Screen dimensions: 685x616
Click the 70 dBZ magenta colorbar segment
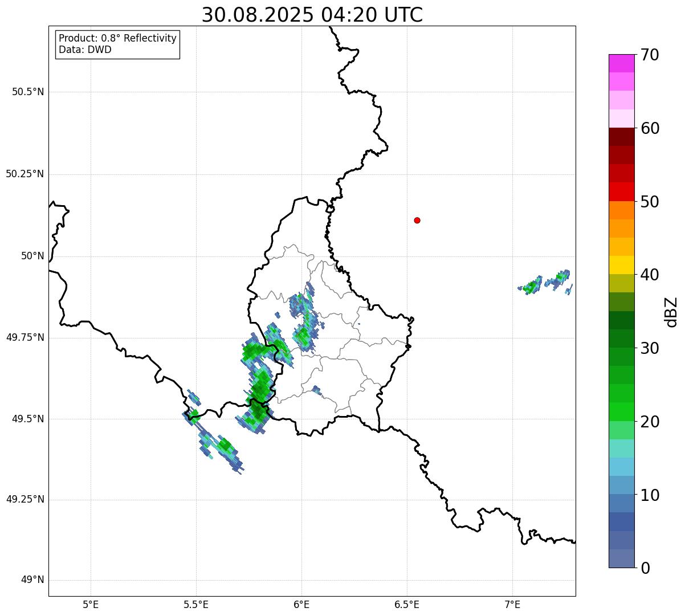(x=622, y=63)
